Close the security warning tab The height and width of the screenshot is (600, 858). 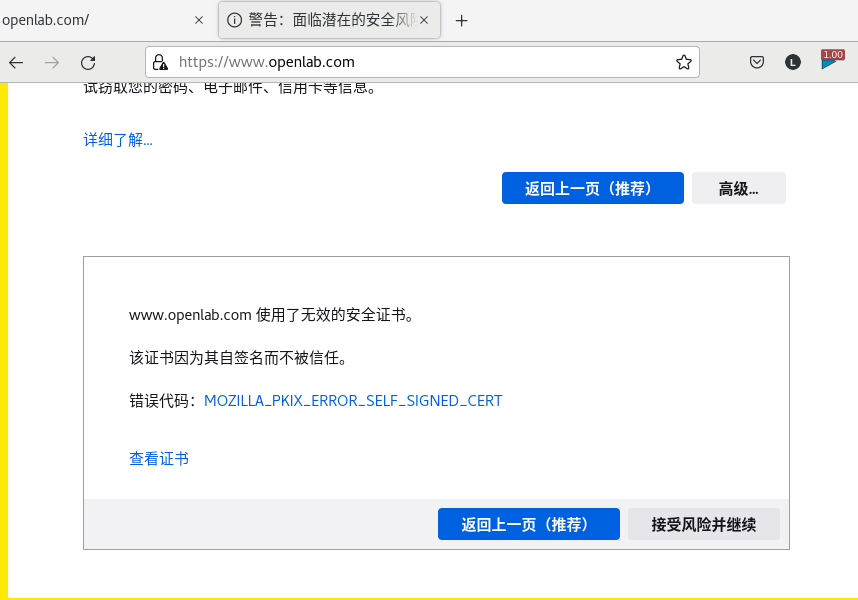click(424, 20)
